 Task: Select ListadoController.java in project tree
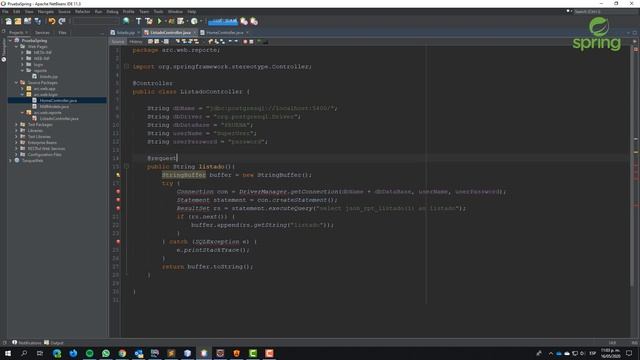[59, 118]
